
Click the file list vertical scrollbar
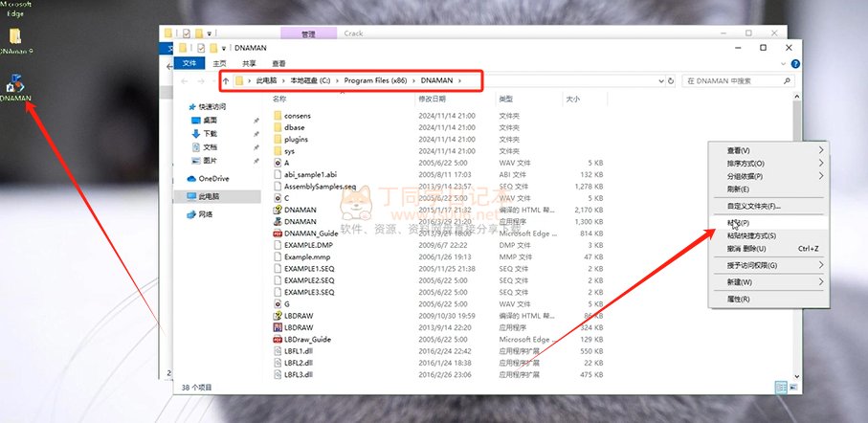tap(797, 236)
